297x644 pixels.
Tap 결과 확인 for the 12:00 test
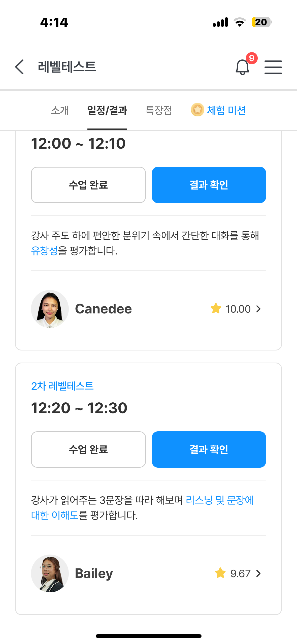(x=209, y=185)
